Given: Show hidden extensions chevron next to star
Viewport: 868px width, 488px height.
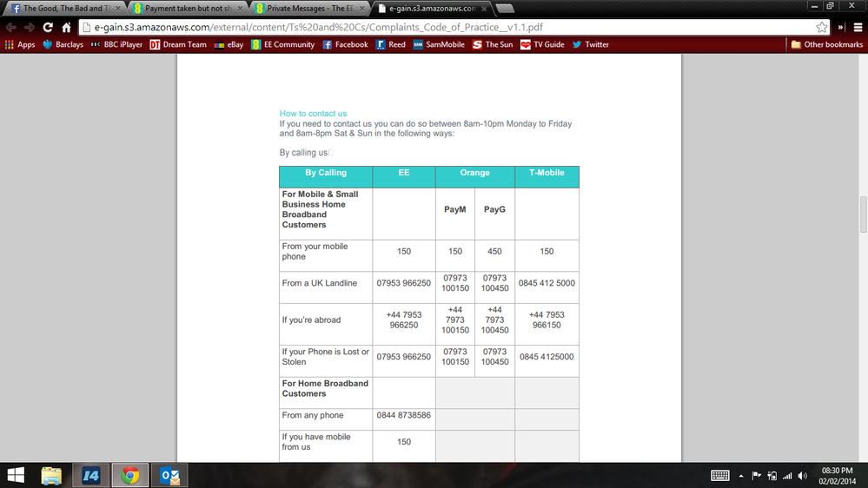Looking at the screenshot, I should click(841, 27).
